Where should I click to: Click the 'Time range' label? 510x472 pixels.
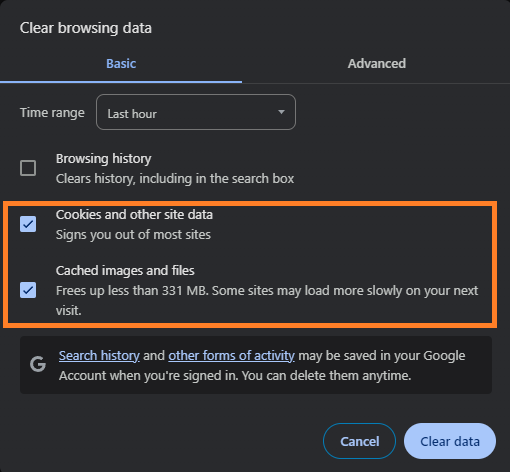coord(52,113)
